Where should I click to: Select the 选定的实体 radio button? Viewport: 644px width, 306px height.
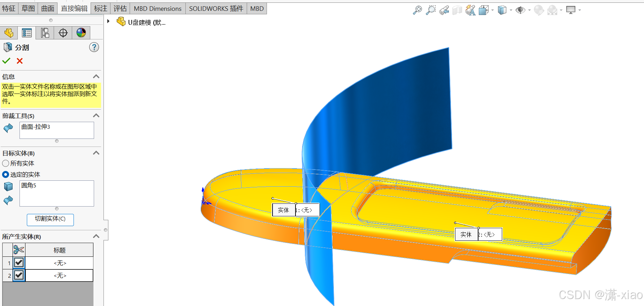(6, 174)
